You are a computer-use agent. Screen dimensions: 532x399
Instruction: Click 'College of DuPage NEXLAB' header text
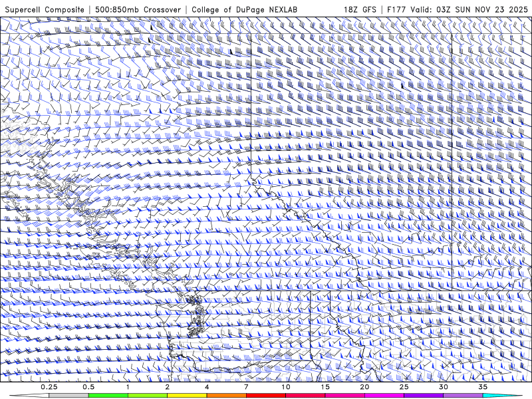click(244, 10)
